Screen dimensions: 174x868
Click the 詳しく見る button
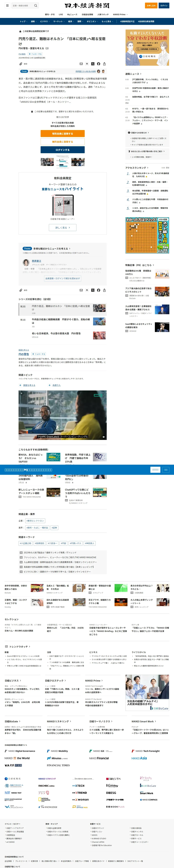tap(62, 227)
